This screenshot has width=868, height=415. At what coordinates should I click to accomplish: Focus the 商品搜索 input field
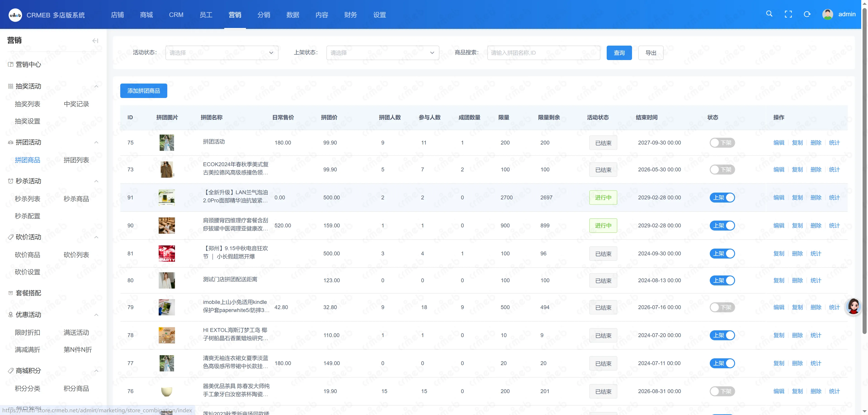coord(543,53)
